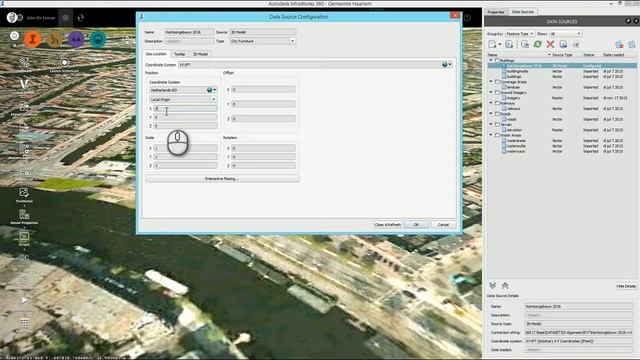Click the OK button in dialog
This screenshot has width=640, height=360.
coord(416,225)
